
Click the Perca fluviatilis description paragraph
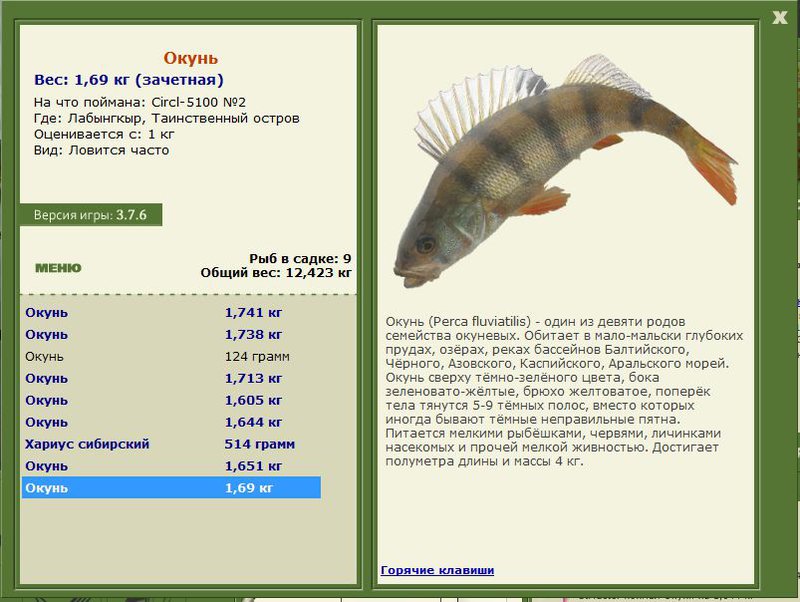click(x=564, y=391)
